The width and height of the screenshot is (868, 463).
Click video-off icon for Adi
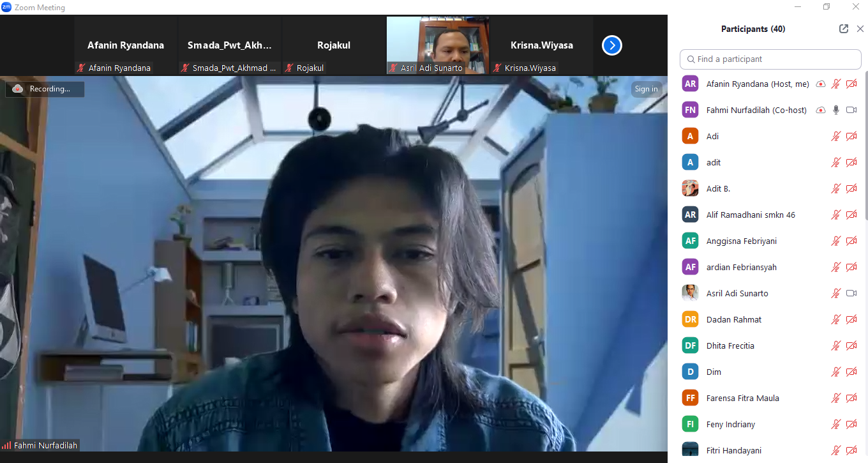tap(851, 136)
